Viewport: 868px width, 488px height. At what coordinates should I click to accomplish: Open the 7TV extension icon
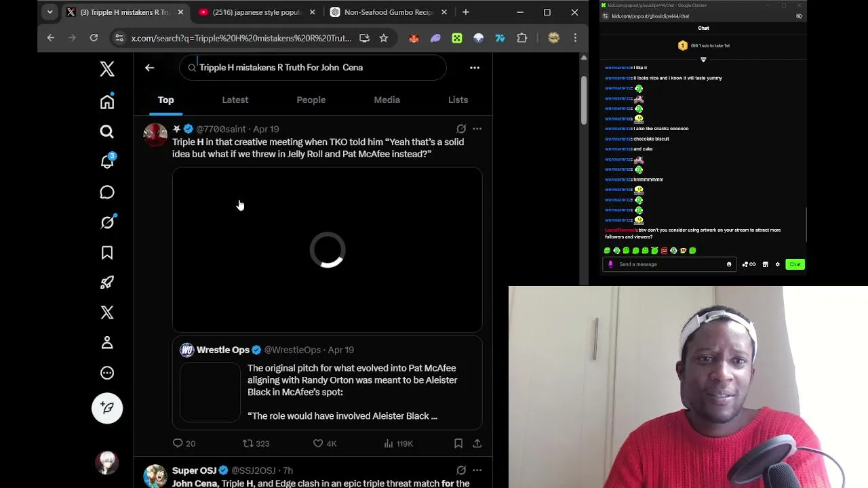pos(500,38)
